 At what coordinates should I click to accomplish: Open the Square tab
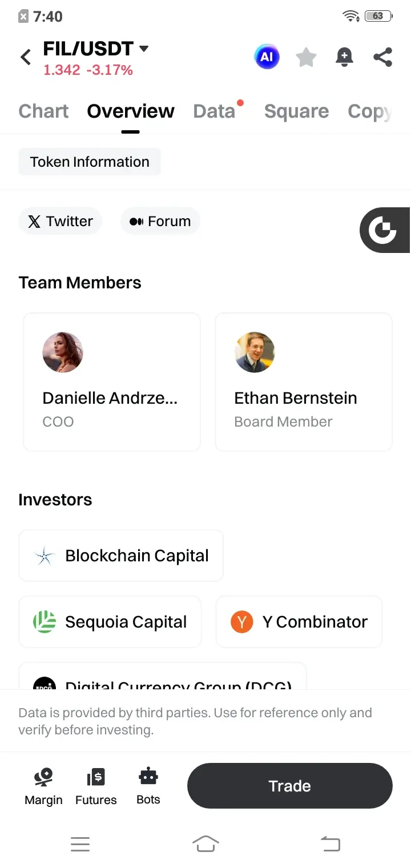[296, 111]
